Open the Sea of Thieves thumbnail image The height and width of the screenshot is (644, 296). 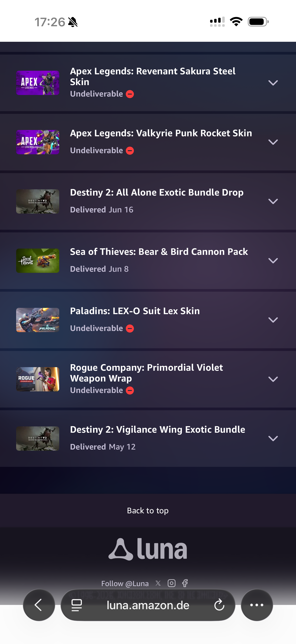click(38, 260)
